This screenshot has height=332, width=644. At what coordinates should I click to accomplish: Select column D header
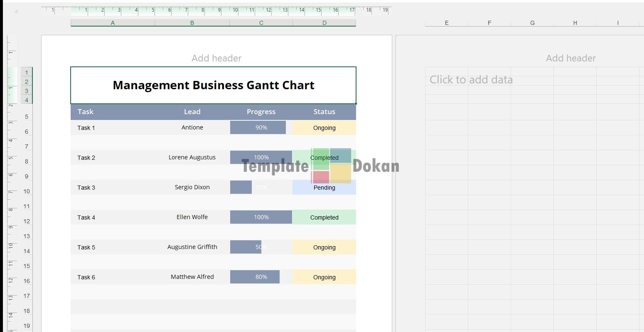tap(324, 23)
